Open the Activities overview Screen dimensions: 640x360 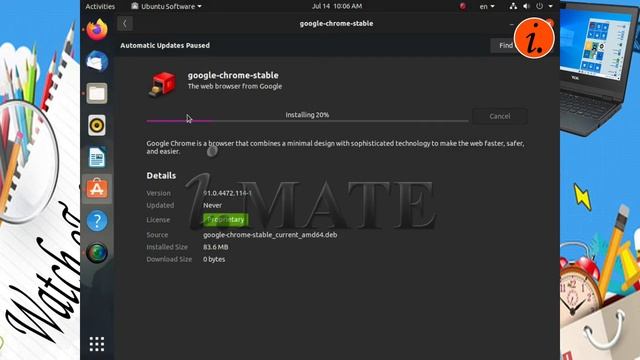(x=100, y=6)
